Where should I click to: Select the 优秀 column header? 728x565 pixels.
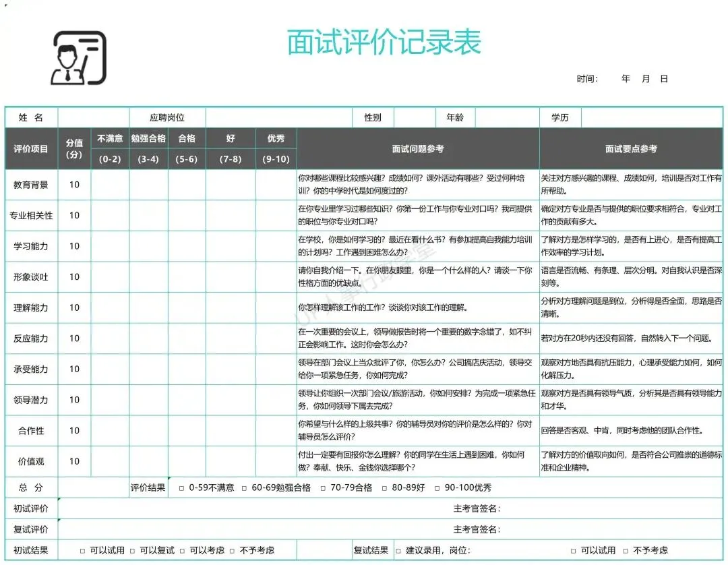[x=276, y=138]
